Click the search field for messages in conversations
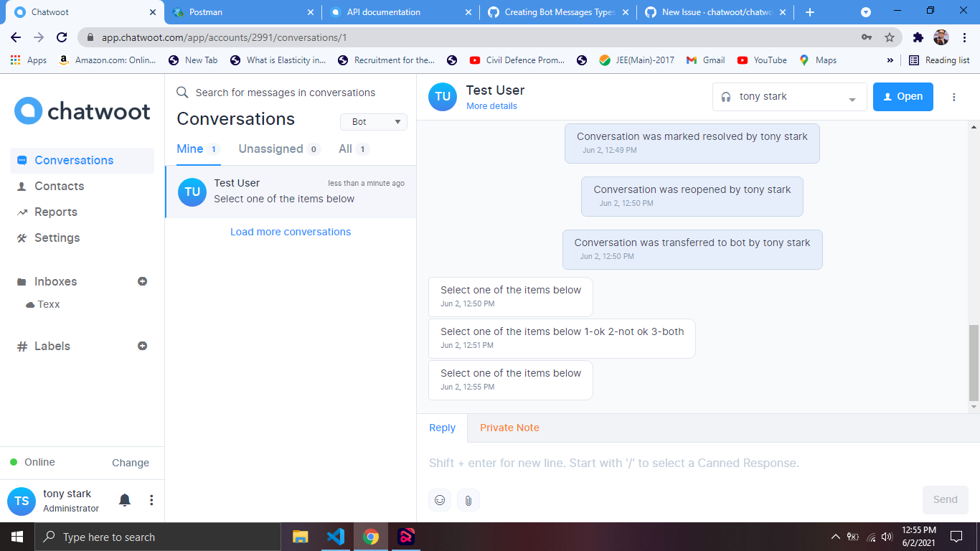 [287, 93]
